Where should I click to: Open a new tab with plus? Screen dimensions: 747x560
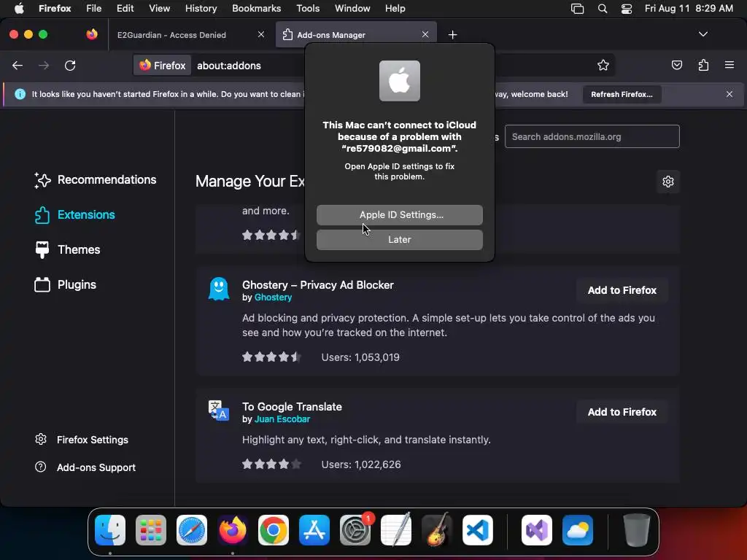pyautogui.click(x=452, y=35)
